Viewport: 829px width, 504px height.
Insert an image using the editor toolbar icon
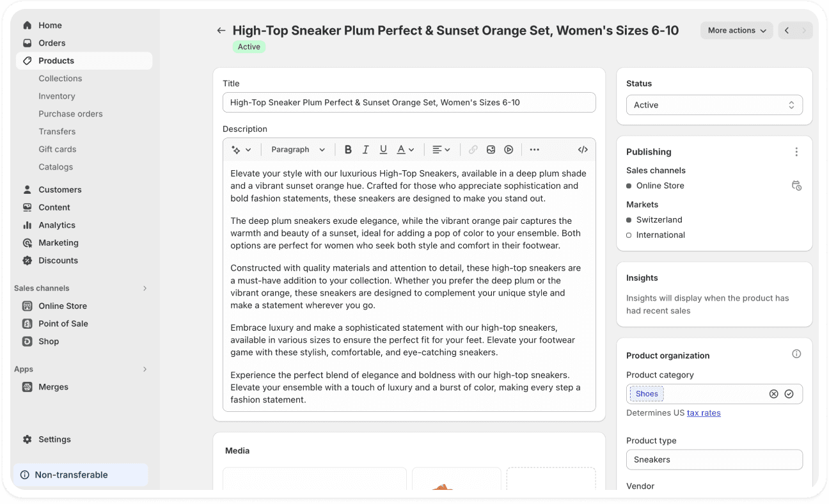tap(491, 149)
